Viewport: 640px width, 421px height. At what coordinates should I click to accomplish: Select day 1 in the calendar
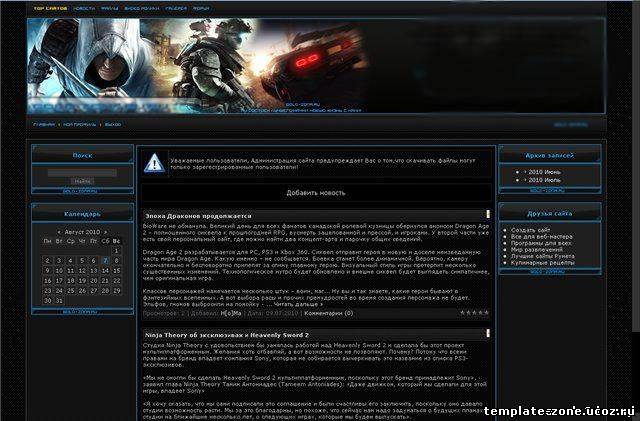(116, 250)
